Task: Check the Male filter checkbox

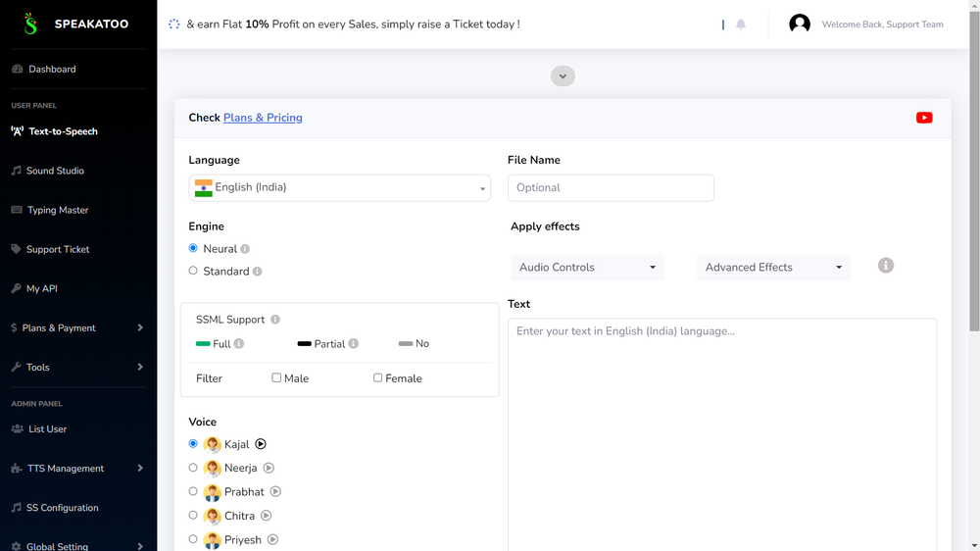Action: pos(276,377)
